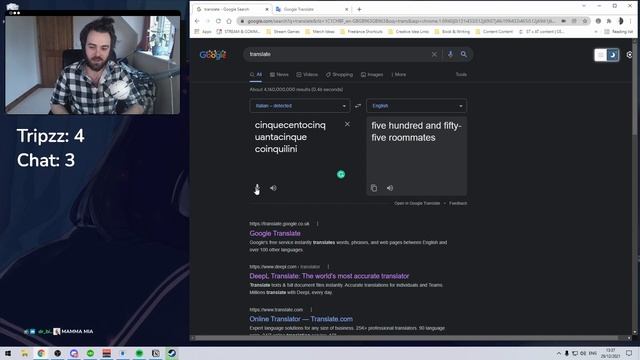The image size is (640, 360).
Task: Open the Chrome extensions puzzle icon
Action: click(609, 21)
